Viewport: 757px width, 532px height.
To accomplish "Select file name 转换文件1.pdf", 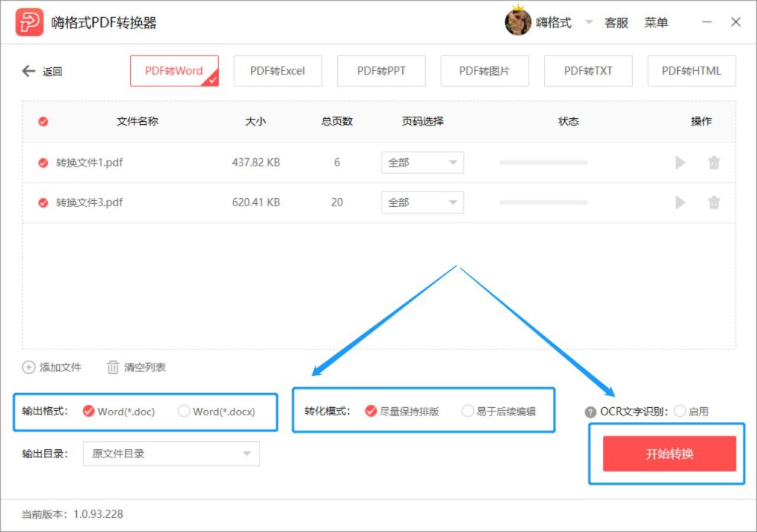I will tap(89, 163).
